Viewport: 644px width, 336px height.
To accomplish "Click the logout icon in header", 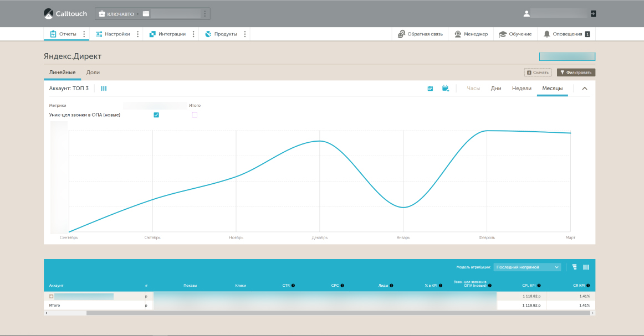I will (593, 13).
